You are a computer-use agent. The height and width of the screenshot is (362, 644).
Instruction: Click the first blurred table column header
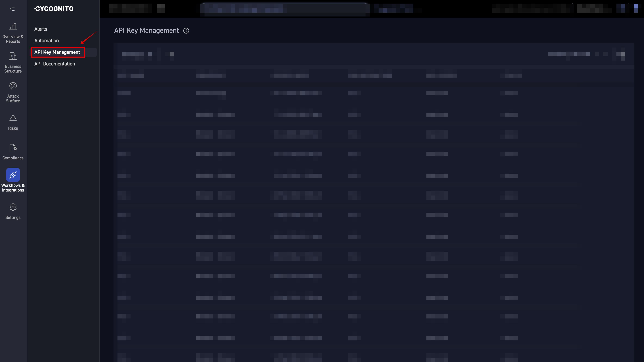pyautogui.click(x=131, y=76)
